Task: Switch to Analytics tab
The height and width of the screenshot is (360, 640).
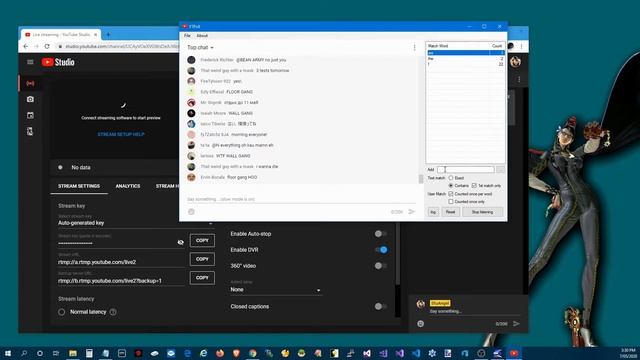Action: 128,186
